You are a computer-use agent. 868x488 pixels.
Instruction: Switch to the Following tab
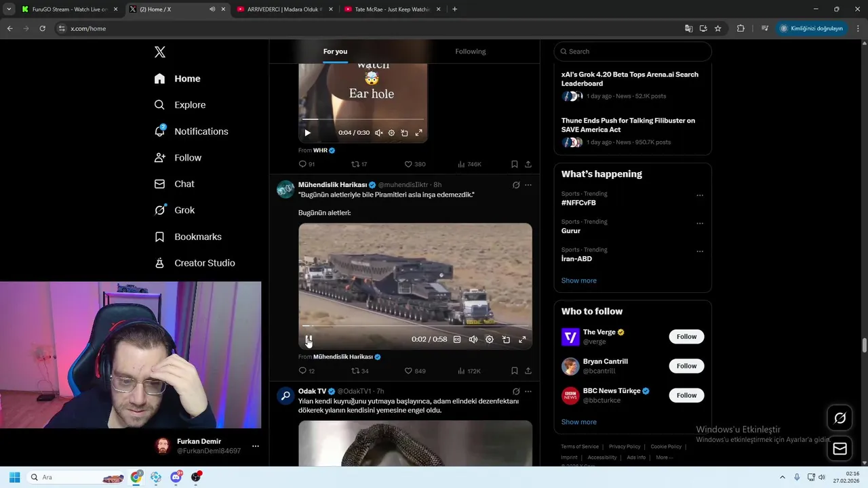tap(471, 52)
